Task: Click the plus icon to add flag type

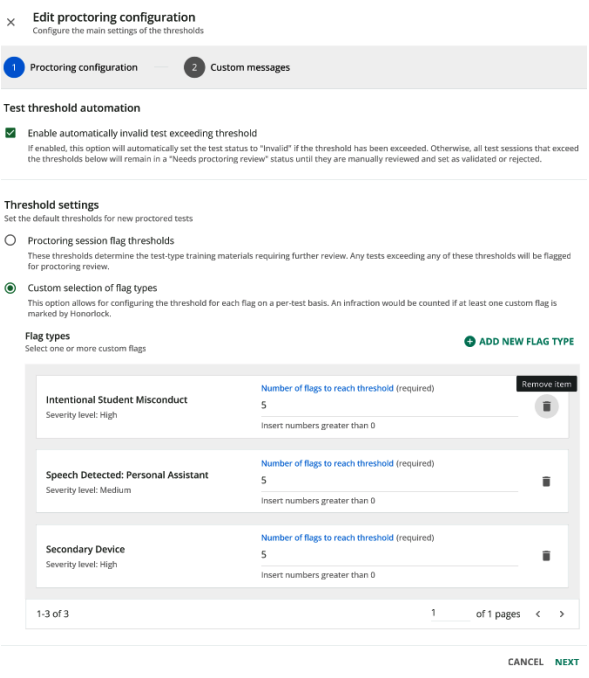Action: point(469,341)
